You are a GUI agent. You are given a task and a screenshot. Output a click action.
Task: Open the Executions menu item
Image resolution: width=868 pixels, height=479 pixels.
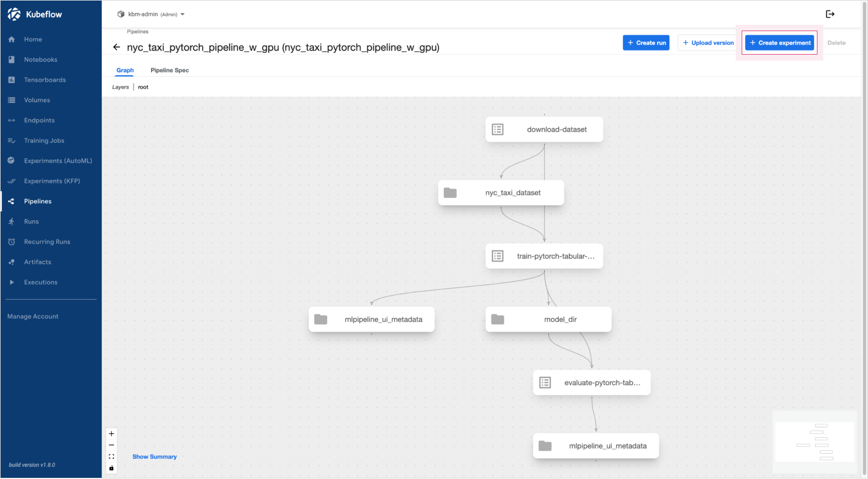coord(51,282)
